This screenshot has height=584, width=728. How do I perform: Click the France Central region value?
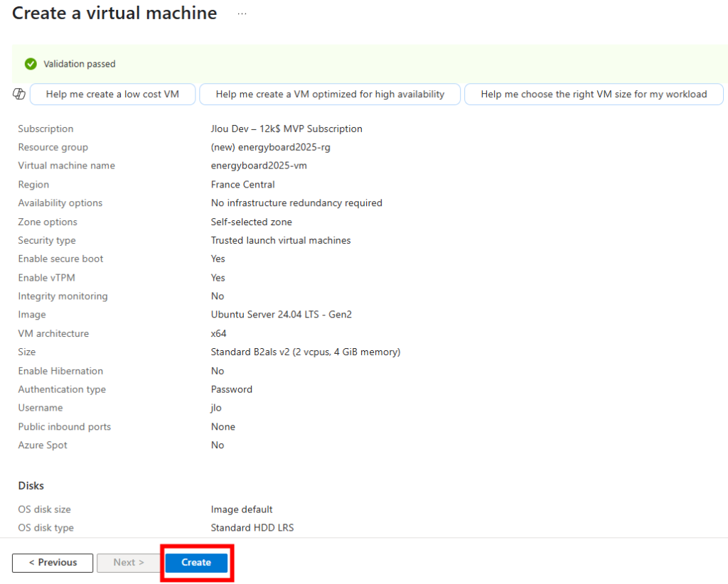click(243, 185)
